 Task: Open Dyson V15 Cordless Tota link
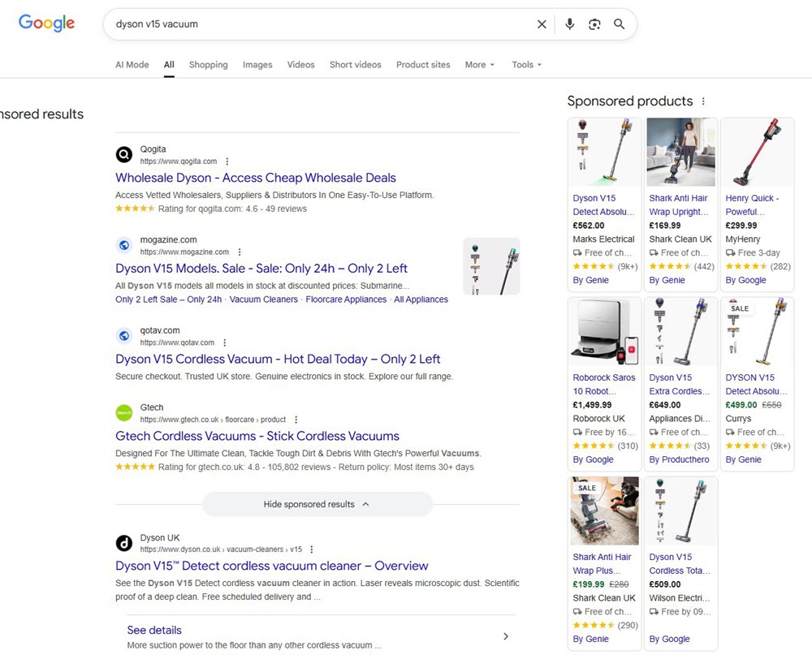click(x=680, y=564)
